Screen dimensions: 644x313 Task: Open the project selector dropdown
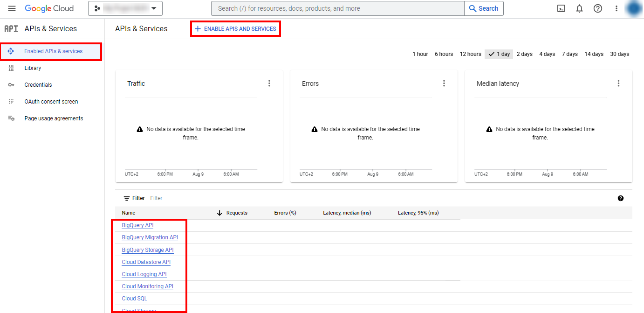click(x=125, y=8)
